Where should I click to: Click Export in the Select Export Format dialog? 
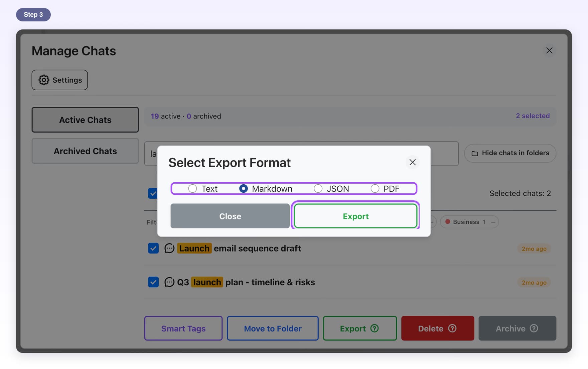pos(355,216)
